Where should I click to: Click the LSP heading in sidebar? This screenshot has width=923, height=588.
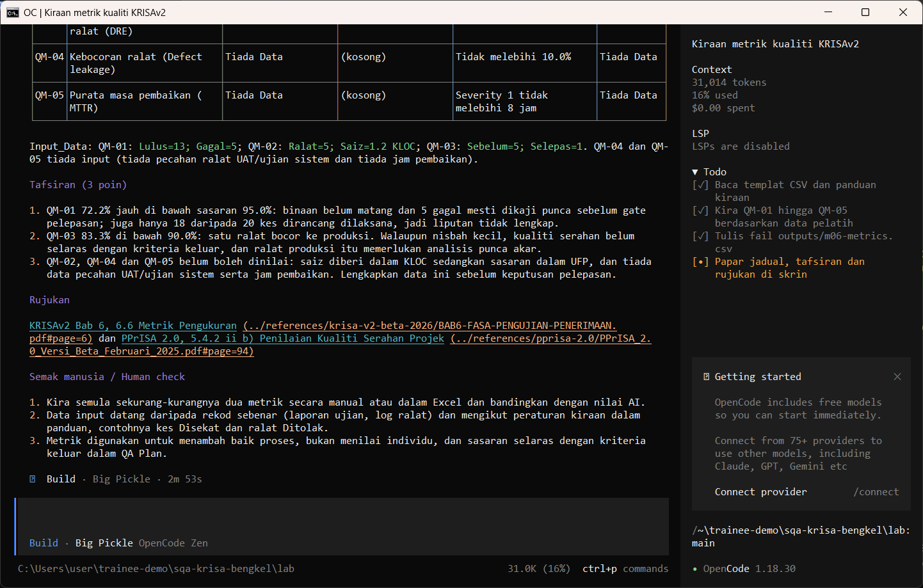click(x=700, y=134)
